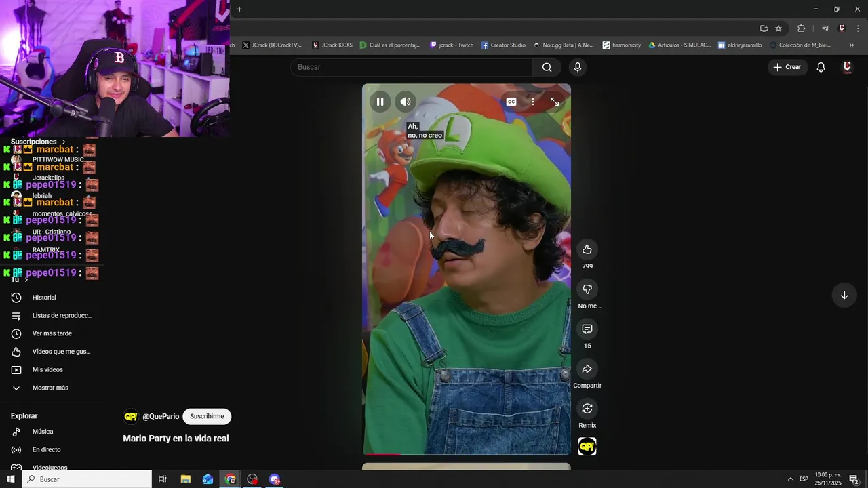Viewport: 868px width, 488px height.
Task: Expand the Suscripciones section chevron
Action: (64, 142)
